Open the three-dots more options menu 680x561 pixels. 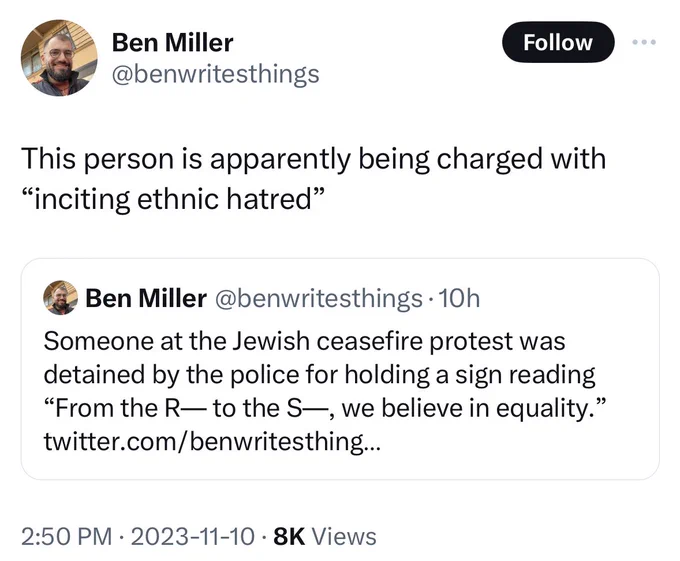click(644, 42)
